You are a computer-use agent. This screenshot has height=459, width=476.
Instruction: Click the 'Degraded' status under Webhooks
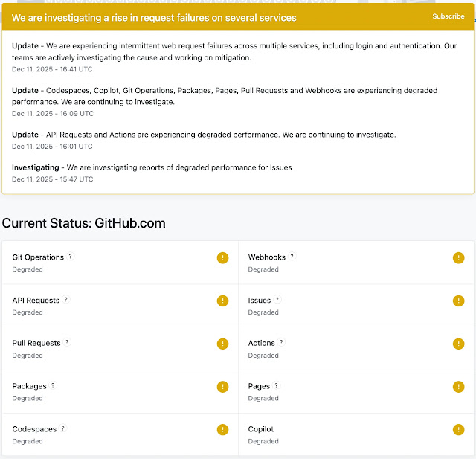pos(263,269)
